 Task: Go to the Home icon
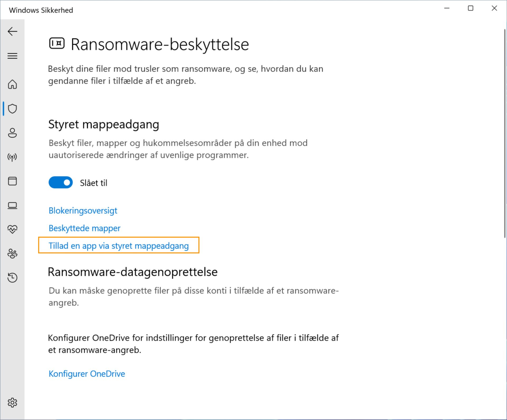(12, 85)
